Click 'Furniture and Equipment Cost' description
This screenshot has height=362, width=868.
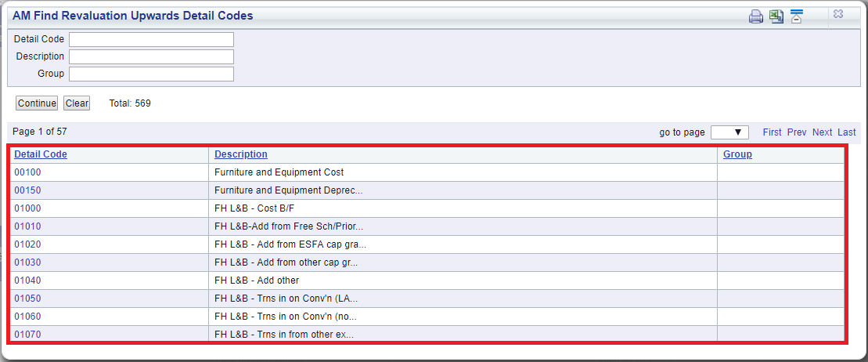pyautogui.click(x=279, y=172)
